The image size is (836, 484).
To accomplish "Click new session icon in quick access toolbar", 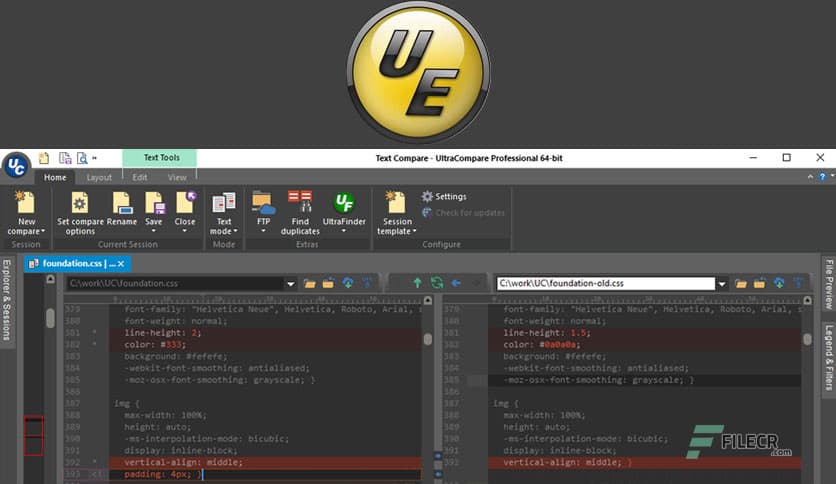I will click(x=44, y=158).
